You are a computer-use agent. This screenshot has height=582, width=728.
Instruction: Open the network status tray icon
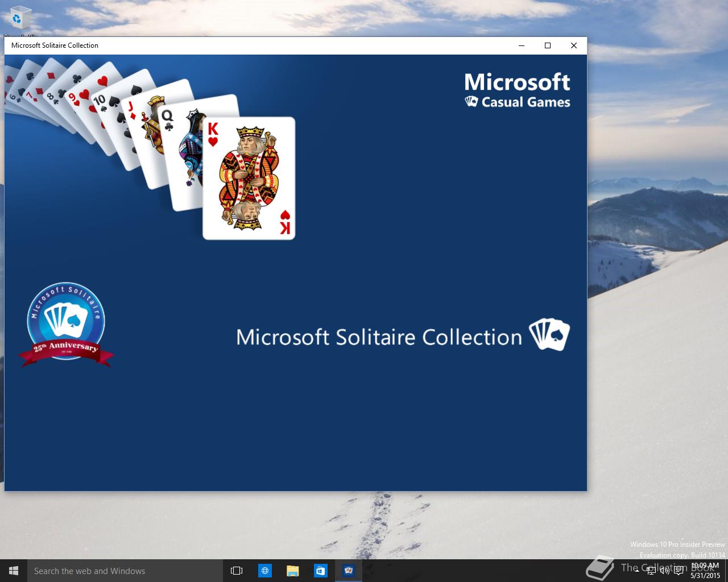pyautogui.click(x=651, y=571)
